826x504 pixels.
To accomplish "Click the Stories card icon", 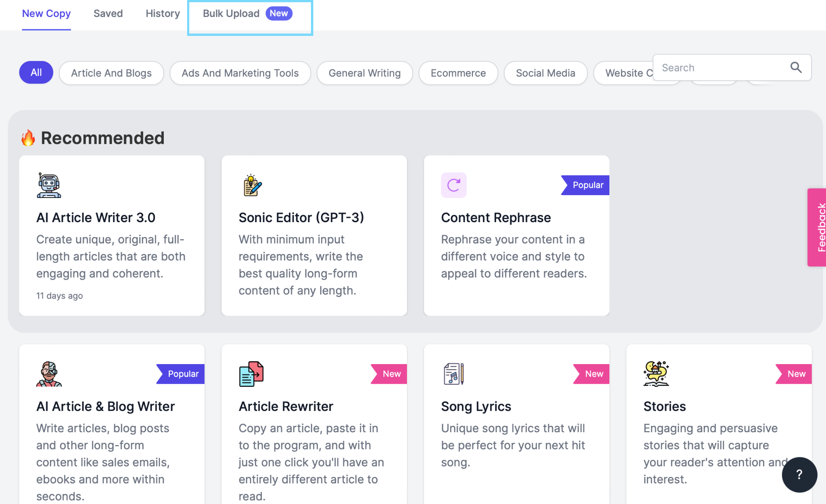I will 656,374.
